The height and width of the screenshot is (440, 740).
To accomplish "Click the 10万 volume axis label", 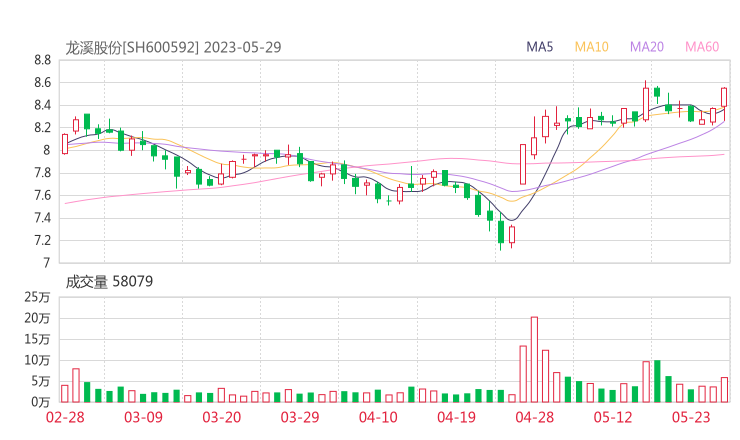I will pos(37,360).
